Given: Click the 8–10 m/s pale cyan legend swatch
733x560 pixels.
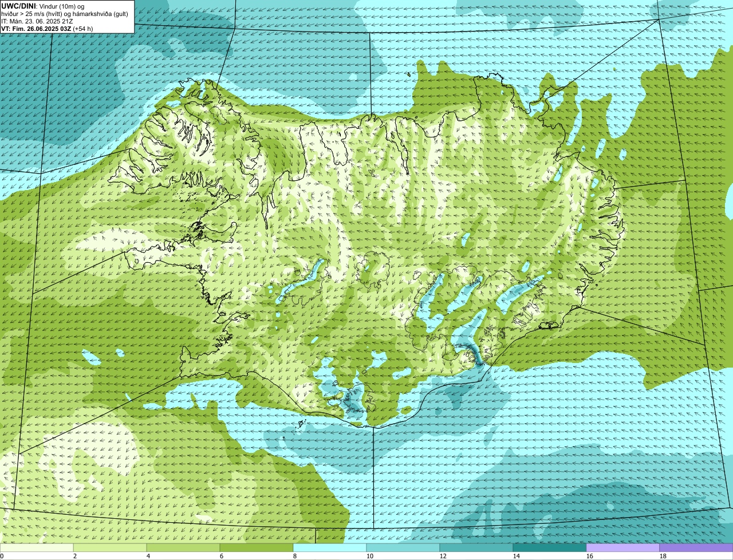Looking at the screenshot, I should pos(330,548).
